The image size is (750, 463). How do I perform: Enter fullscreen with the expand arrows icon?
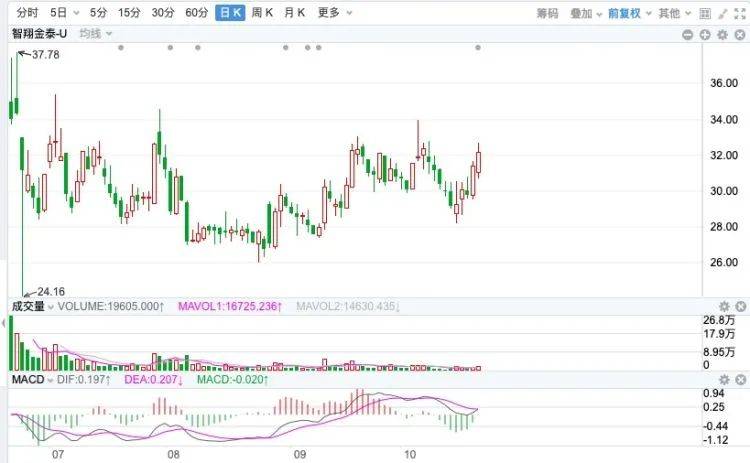[738, 13]
